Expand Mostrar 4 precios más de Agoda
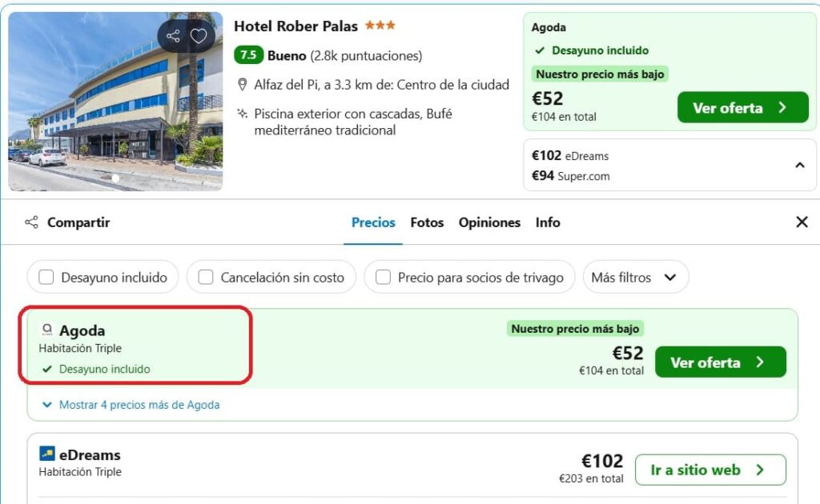The height and width of the screenshot is (504, 820). pyautogui.click(x=131, y=405)
